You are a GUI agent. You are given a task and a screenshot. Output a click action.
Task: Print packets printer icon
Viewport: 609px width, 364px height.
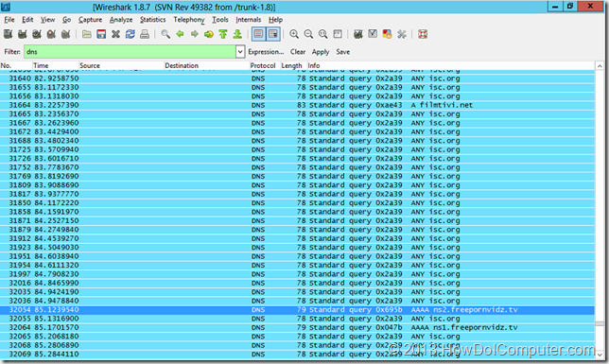[x=145, y=34]
